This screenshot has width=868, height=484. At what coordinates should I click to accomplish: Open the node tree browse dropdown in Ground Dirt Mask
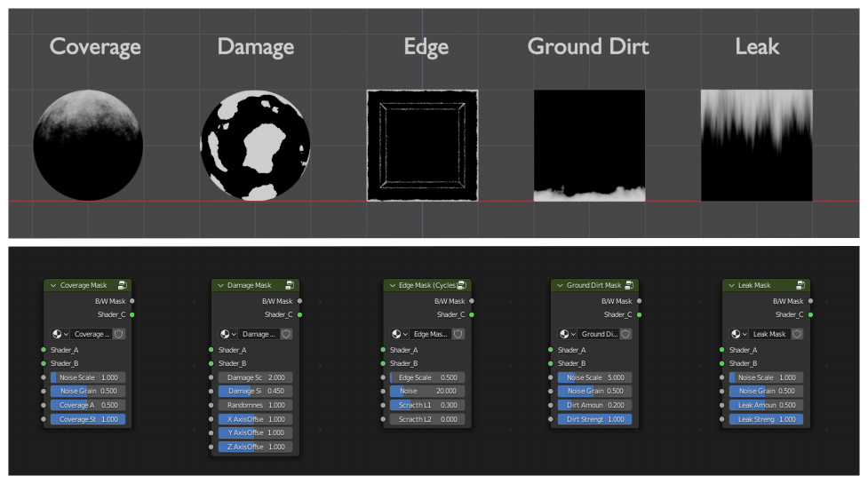567,334
